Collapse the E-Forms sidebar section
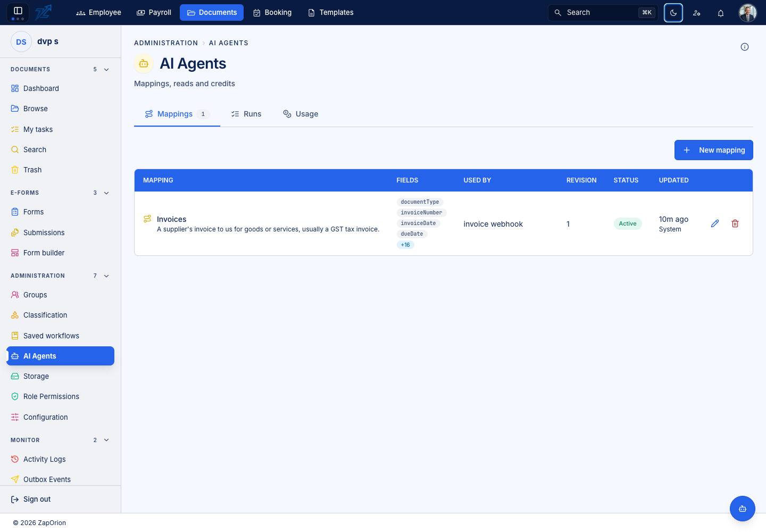The width and height of the screenshot is (766, 532). coord(106,193)
